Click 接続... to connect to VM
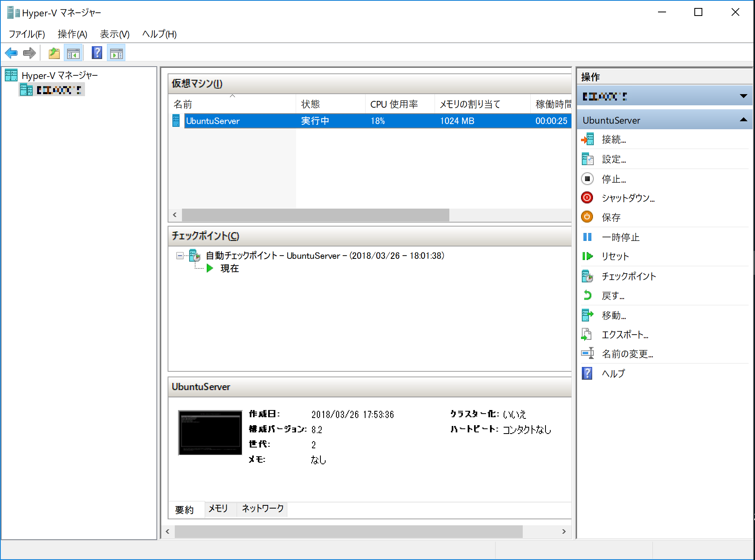This screenshot has width=755, height=560. point(614,139)
